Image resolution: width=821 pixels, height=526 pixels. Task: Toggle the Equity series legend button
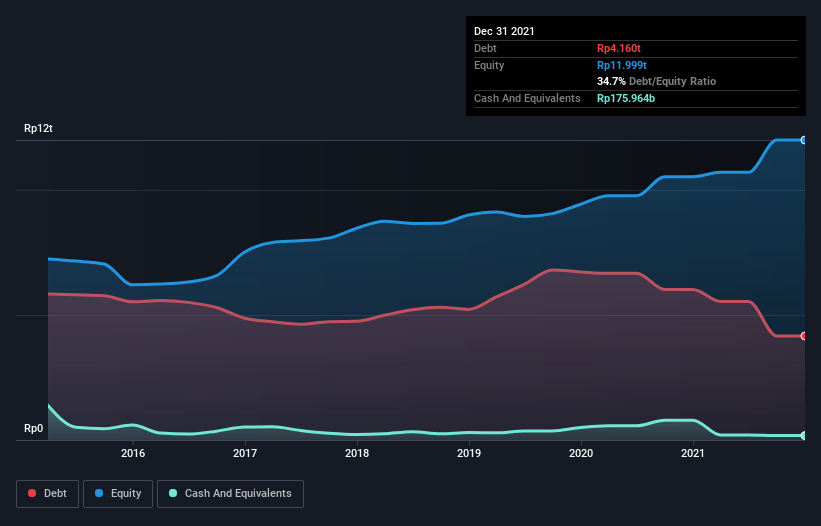tap(118, 494)
